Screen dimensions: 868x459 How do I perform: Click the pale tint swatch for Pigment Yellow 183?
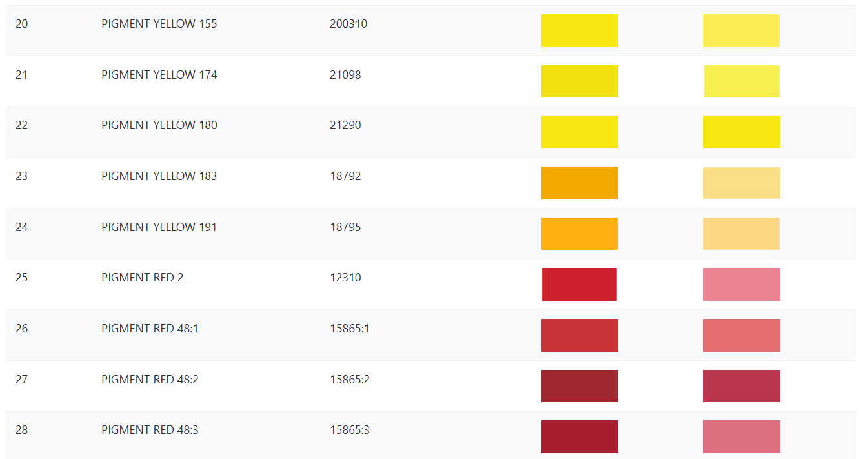[742, 183]
